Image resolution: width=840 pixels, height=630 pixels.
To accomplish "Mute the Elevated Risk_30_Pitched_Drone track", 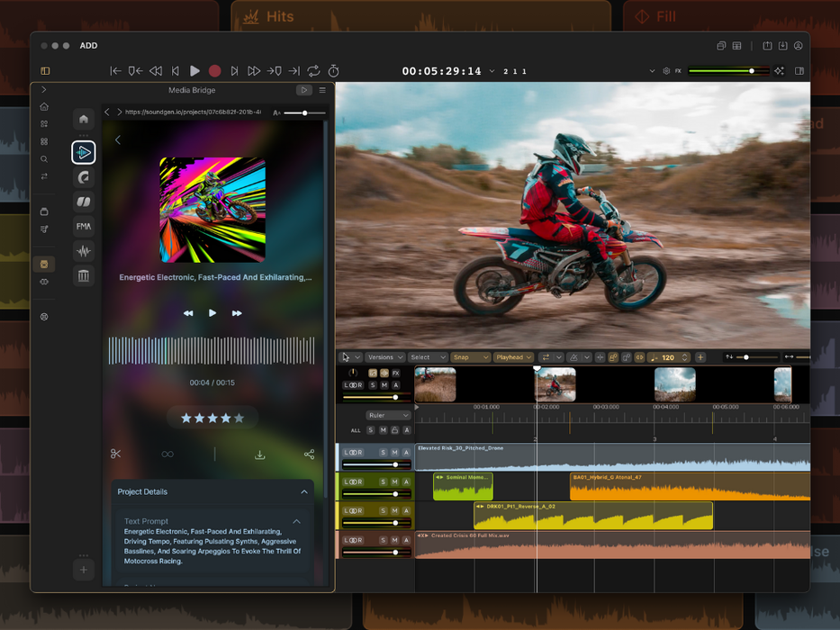I will click(x=394, y=452).
